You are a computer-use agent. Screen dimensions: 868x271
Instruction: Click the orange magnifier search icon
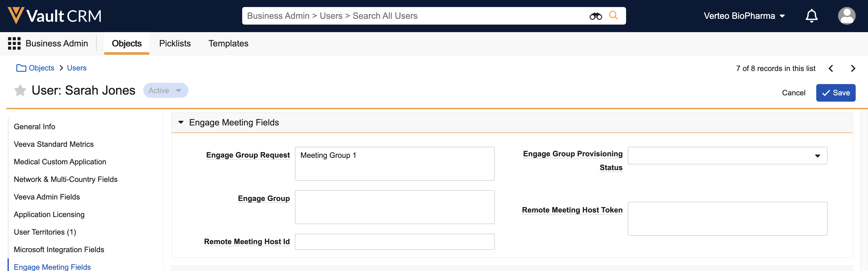pyautogui.click(x=613, y=16)
